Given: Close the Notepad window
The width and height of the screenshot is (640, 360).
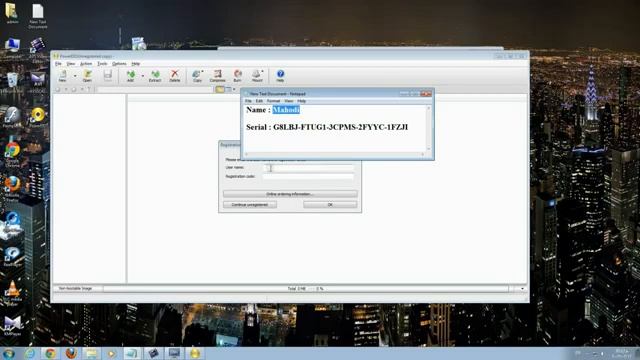Looking at the screenshot, I should click(x=426, y=94).
